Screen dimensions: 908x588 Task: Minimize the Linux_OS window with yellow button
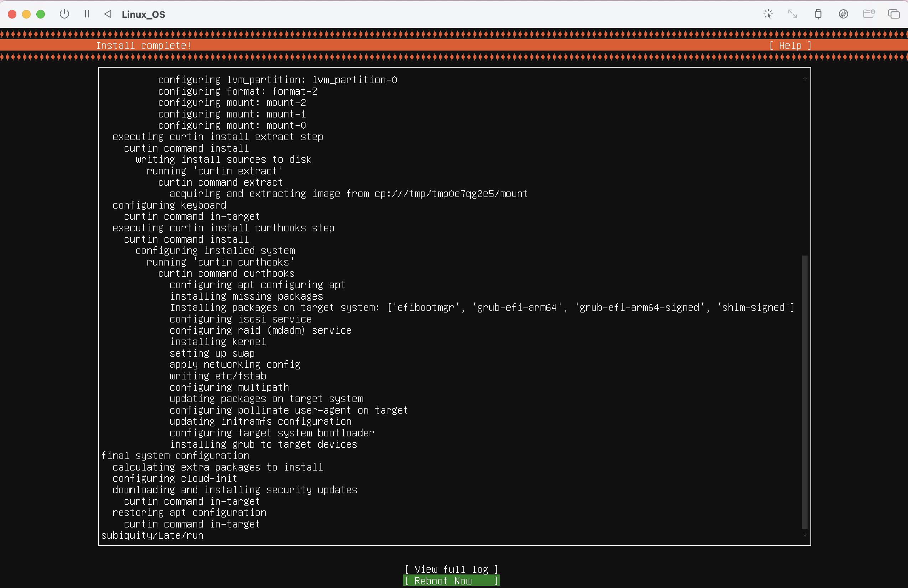coord(26,14)
